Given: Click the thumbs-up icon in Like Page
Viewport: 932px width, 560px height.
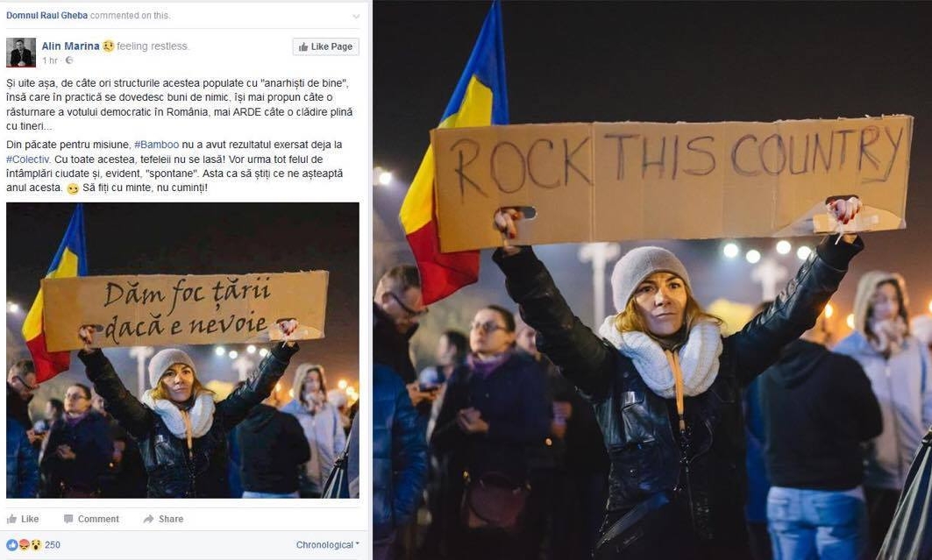Looking at the screenshot, I should (x=303, y=46).
